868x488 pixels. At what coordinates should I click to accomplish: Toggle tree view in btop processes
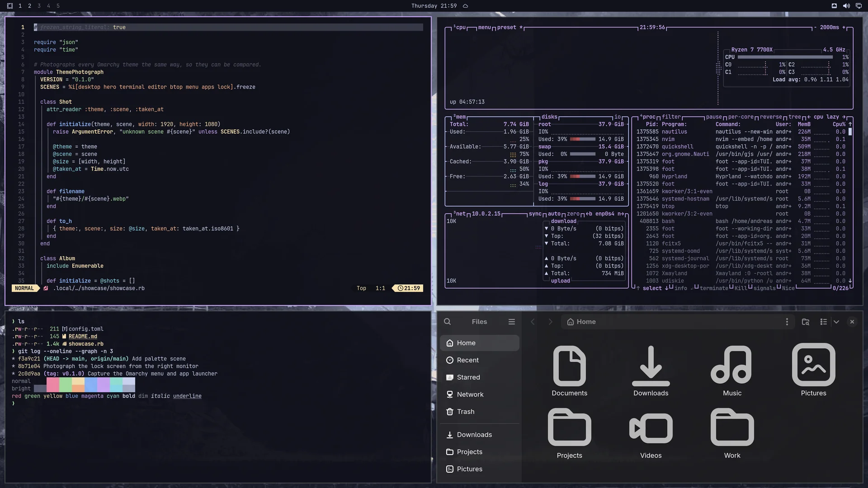(x=795, y=117)
